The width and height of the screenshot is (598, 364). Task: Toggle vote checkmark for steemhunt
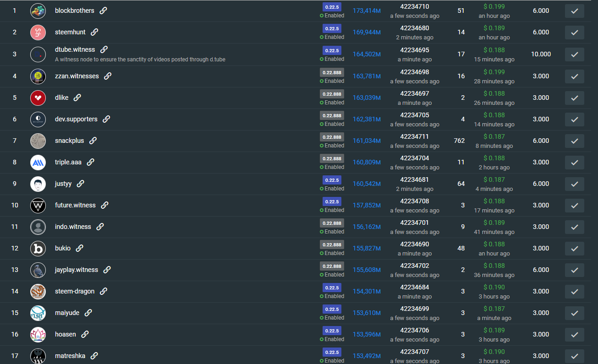click(575, 33)
